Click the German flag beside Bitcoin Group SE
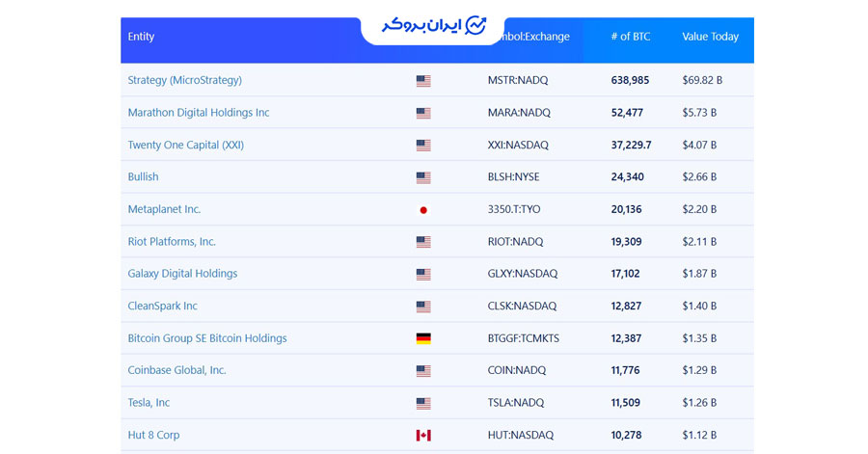 423,338
